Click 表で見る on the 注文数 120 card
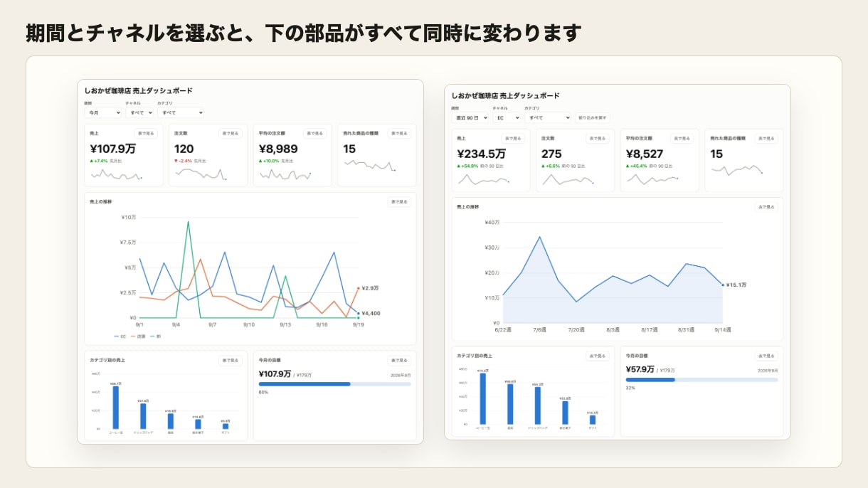 [231, 133]
